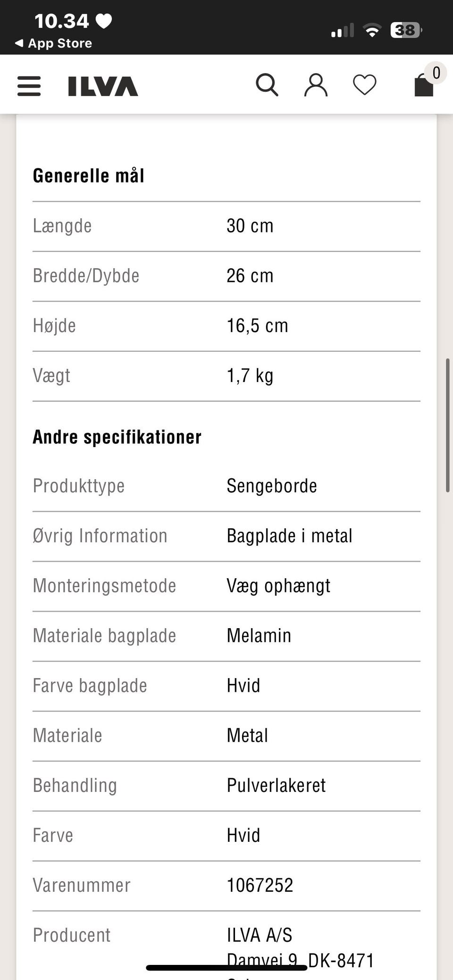Tap the home indicator bar

[226, 968]
